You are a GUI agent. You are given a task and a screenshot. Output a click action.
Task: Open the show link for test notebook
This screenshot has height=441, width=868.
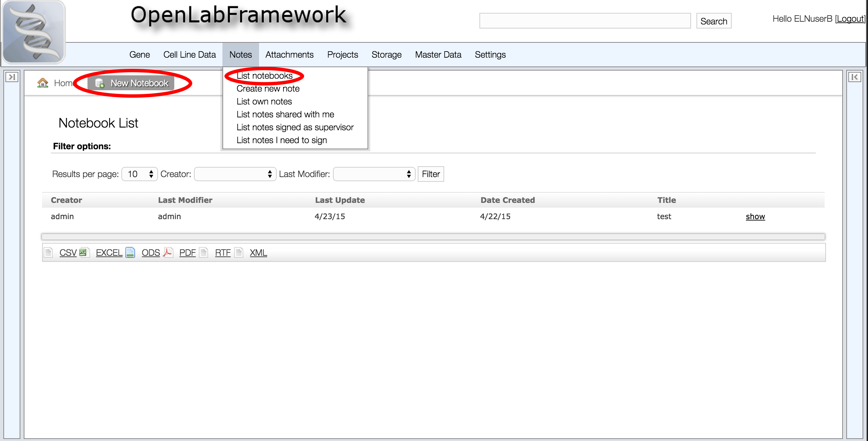click(755, 216)
